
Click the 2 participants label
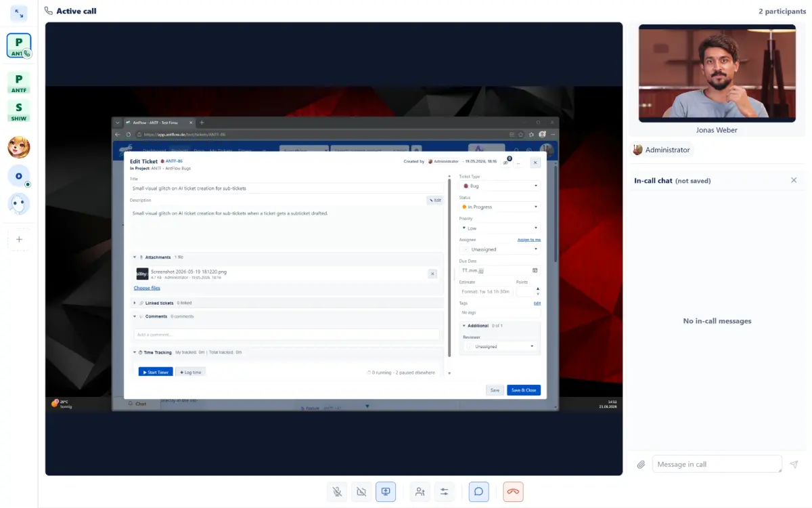pyautogui.click(x=782, y=12)
